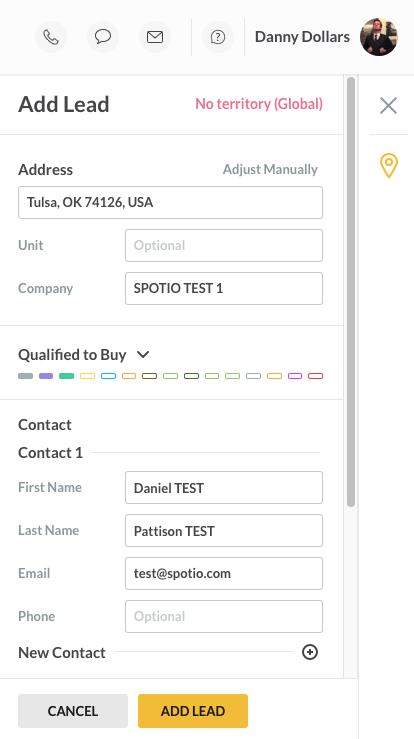This screenshot has width=414, height=739.
Task: Open the help question mark icon
Action: 218,37
